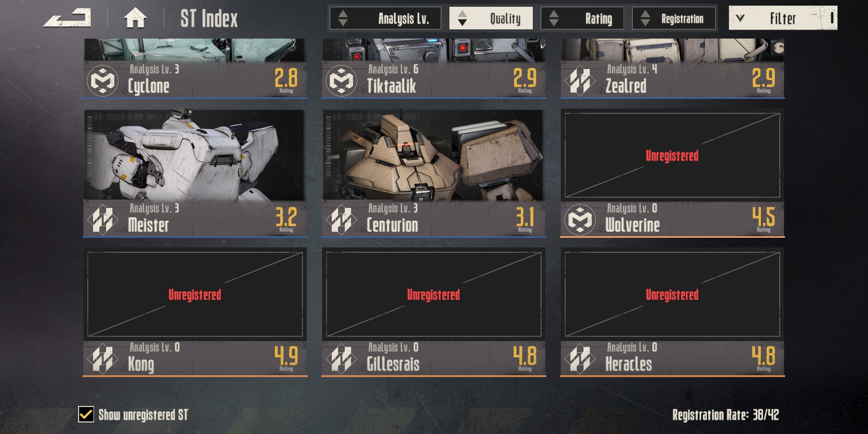Go to home via house icon
This screenshot has height=434, width=868.
(x=135, y=18)
